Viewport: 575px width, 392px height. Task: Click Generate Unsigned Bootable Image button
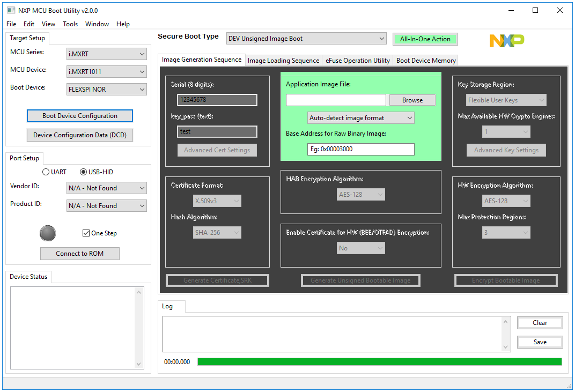[360, 280]
